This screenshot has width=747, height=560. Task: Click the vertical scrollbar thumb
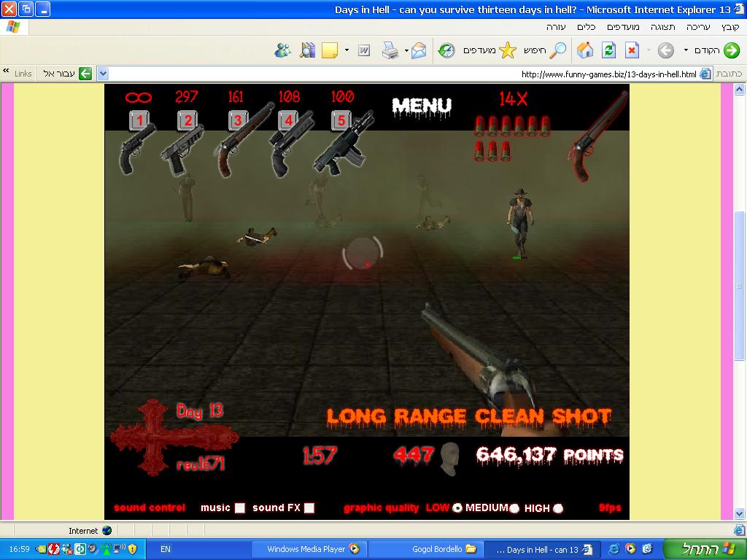tap(740, 286)
